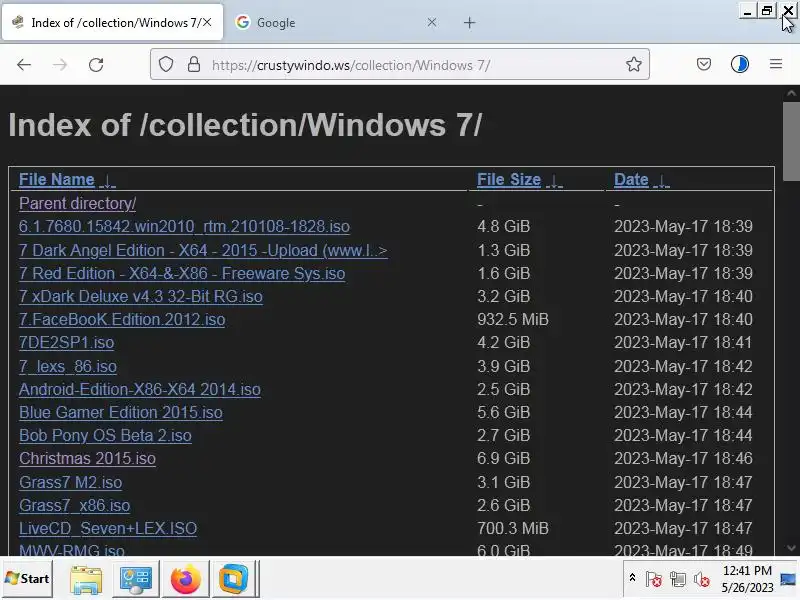Open the network tray icon

pyautogui.click(x=678, y=579)
